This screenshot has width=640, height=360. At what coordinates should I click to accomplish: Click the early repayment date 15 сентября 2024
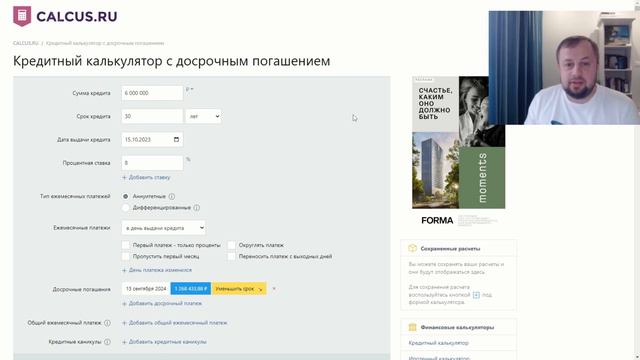point(146,289)
